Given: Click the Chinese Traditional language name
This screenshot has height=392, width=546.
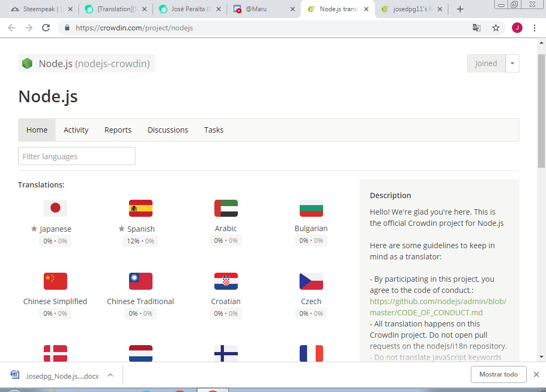Looking at the screenshot, I should click(140, 301).
